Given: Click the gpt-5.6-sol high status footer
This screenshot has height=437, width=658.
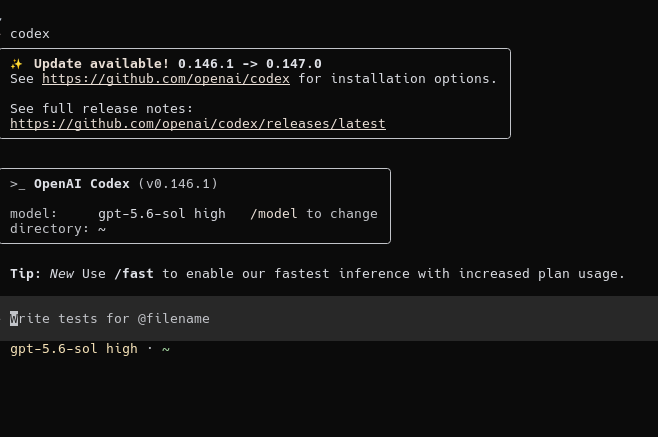Looking at the screenshot, I should (x=74, y=349).
